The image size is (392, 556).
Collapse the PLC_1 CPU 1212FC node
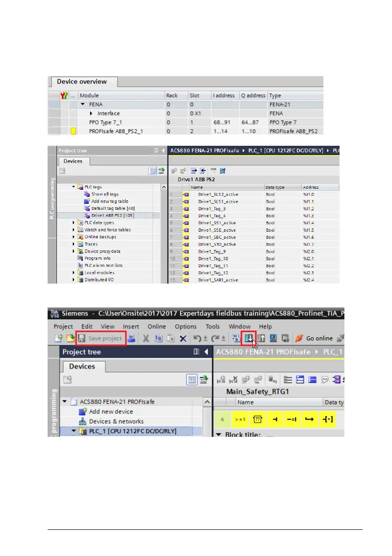[74, 431]
